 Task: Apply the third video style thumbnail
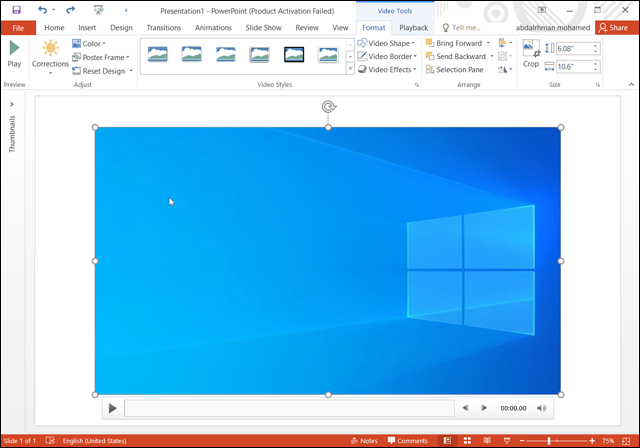pos(226,54)
